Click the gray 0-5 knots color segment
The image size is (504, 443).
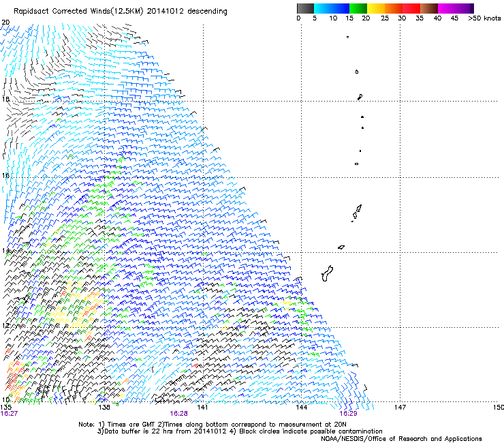pyautogui.click(x=305, y=8)
